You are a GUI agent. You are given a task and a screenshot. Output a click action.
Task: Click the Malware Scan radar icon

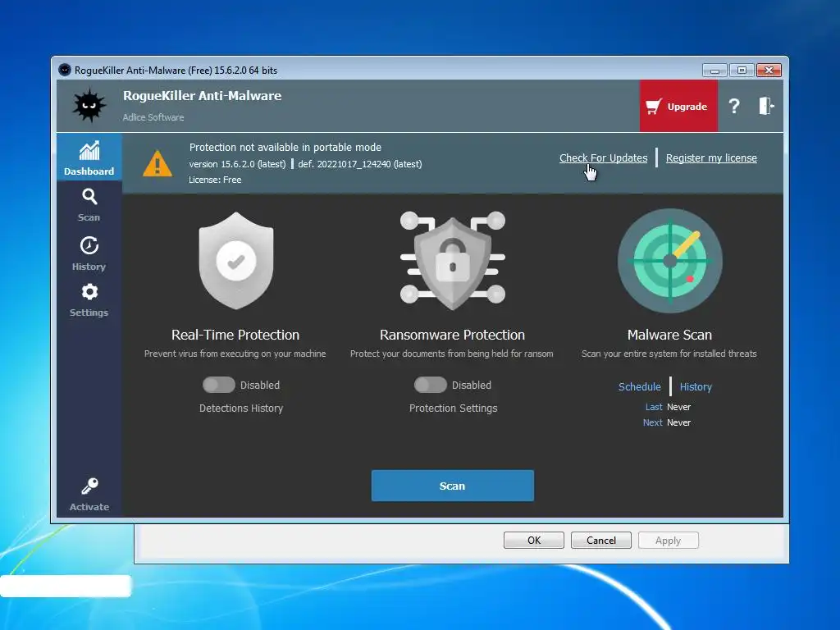[x=669, y=261]
